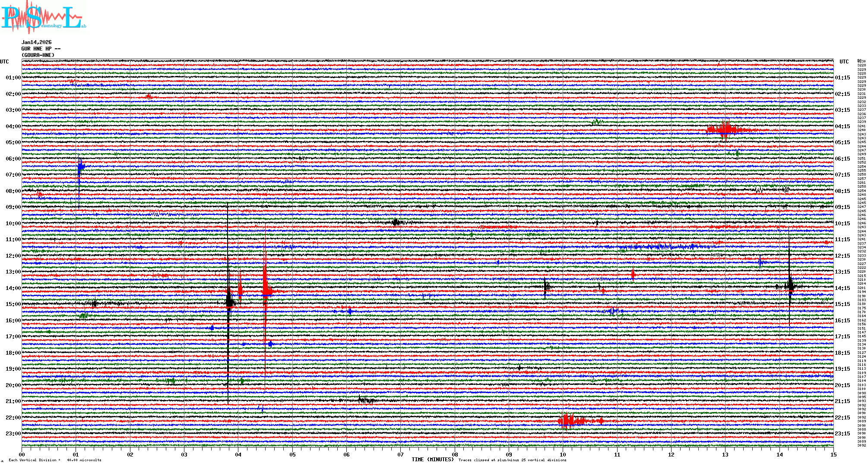Click the 22:15 time label on right
This screenshot has width=868, height=466.
[842, 418]
